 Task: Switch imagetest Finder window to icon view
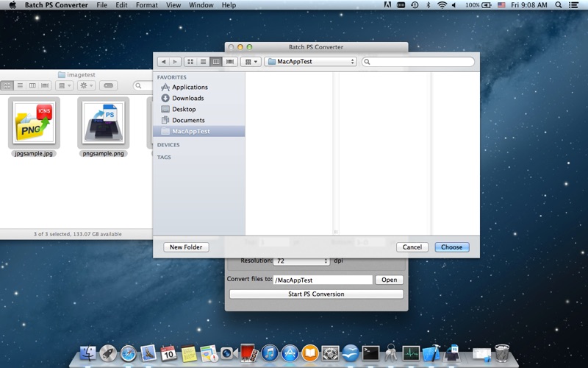tap(7, 85)
